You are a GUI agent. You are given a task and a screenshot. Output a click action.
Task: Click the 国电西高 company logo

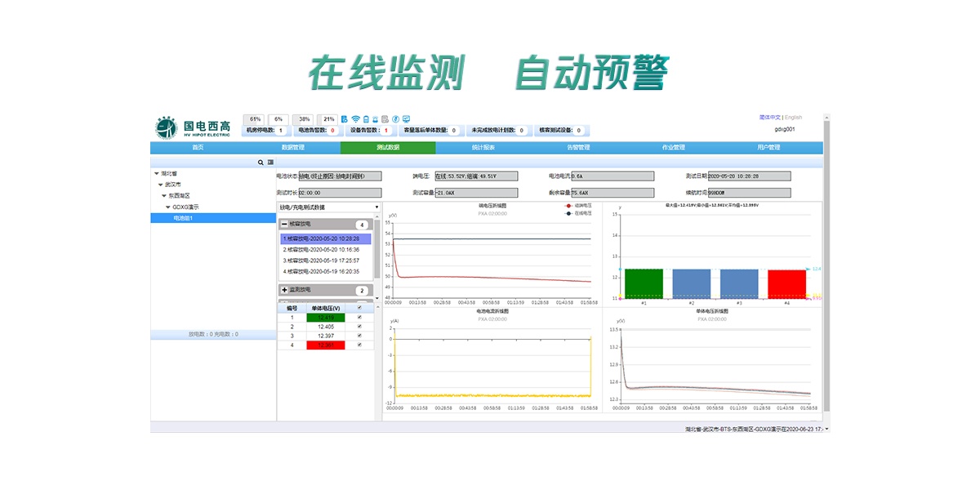coord(194,127)
